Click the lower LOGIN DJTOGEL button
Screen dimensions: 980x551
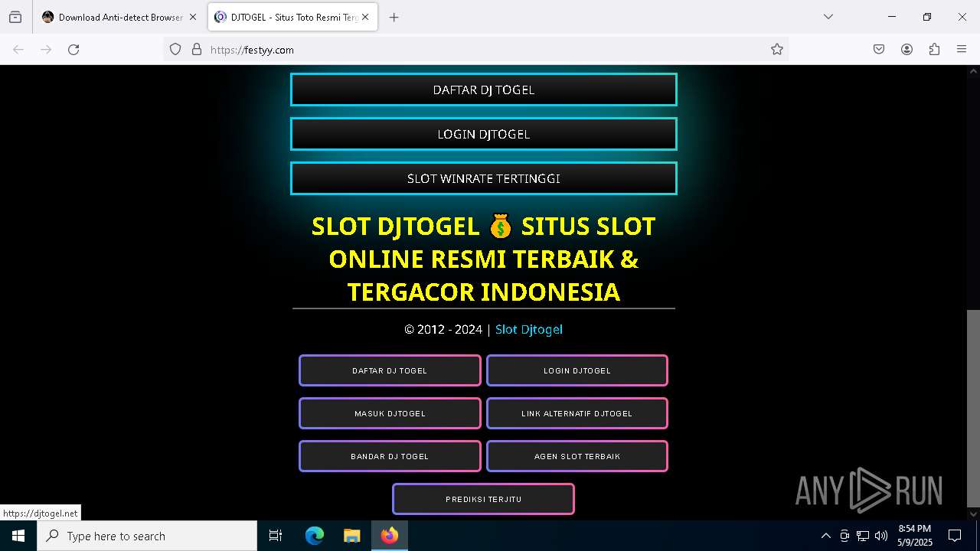577,370
